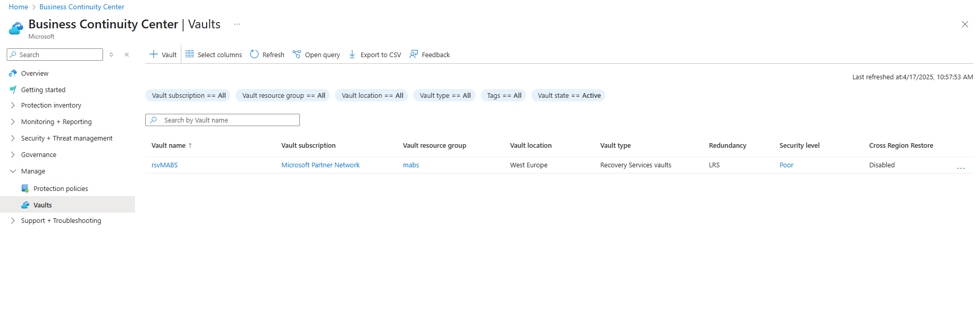Open query via the toolbar icon
The height and width of the screenshot is (313, 980).
pyautogui.click(x=297, y=55)
